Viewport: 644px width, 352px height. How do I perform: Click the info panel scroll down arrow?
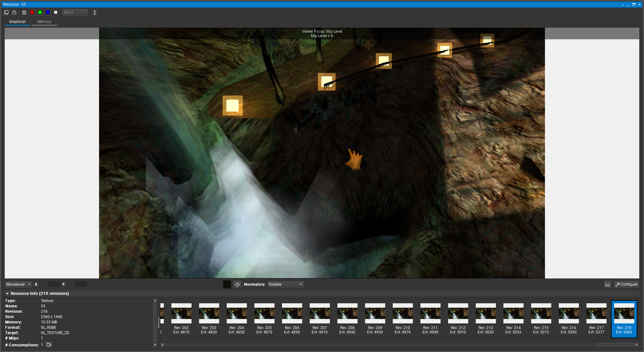(155, 345)
